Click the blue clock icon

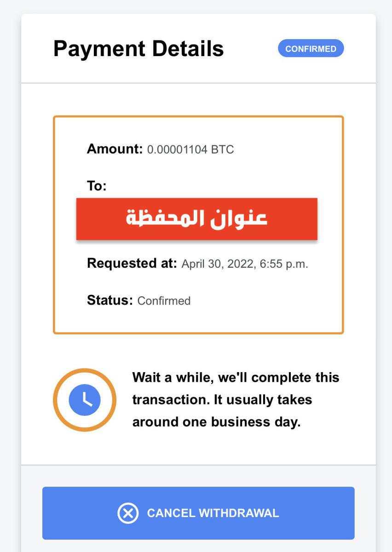(x=85, y=400)
